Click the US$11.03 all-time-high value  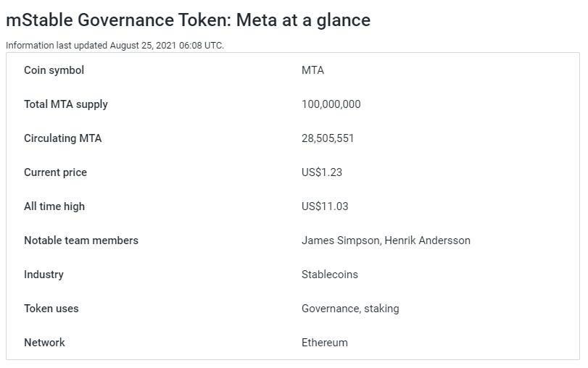pos(325,206)
